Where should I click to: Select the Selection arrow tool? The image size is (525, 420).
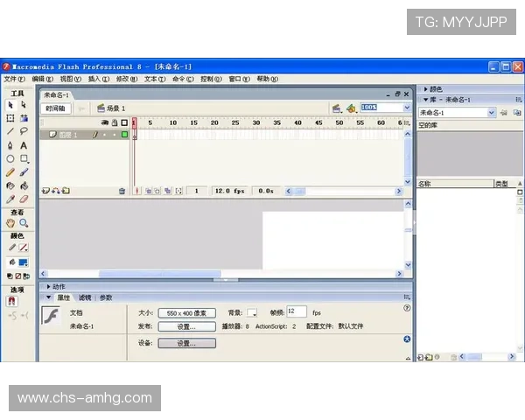[10, 105]
